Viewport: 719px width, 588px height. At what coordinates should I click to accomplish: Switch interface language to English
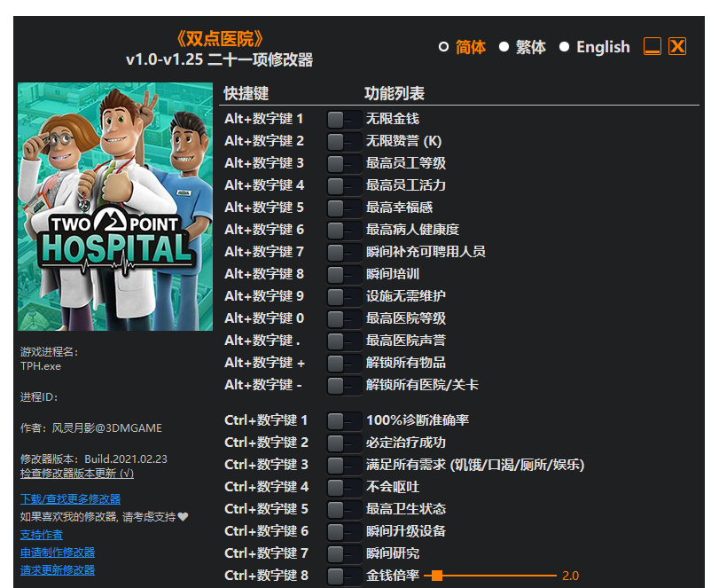565,47
